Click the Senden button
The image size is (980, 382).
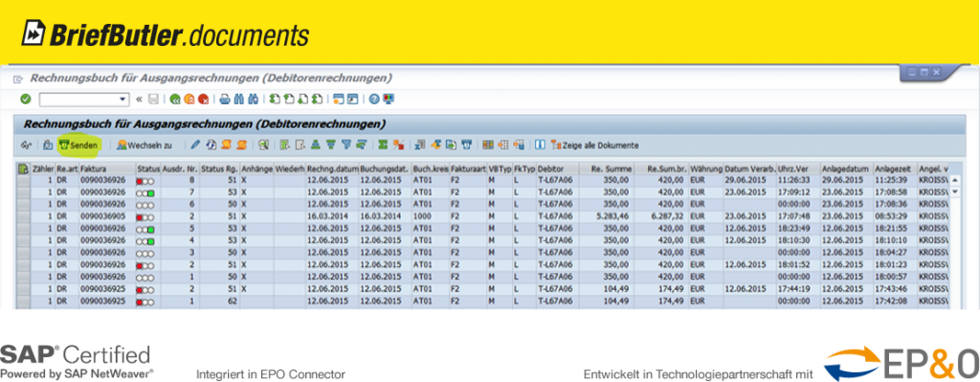78,146
